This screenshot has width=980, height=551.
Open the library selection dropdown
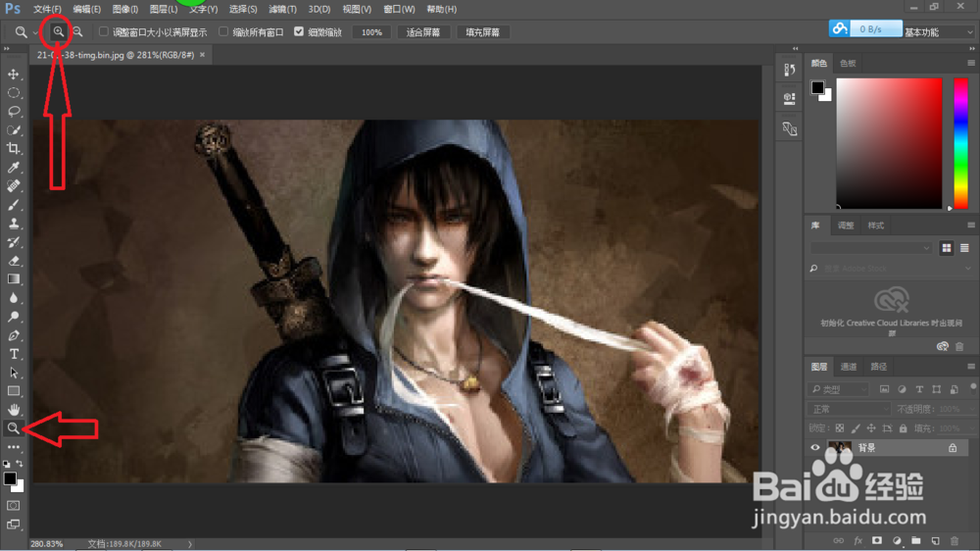pyautogui.click(x=871, y=248)
